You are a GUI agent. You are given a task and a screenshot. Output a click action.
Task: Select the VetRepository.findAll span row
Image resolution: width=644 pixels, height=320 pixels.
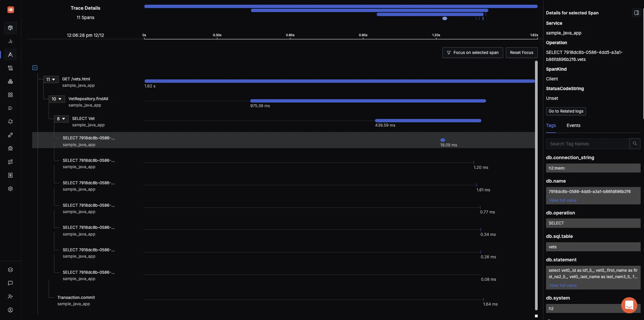[x=283, y=102]
